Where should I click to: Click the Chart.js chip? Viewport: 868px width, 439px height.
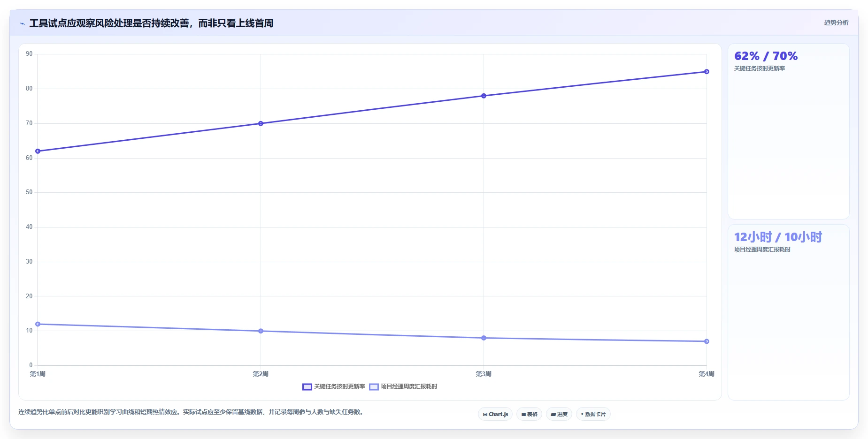pos(495,414)
